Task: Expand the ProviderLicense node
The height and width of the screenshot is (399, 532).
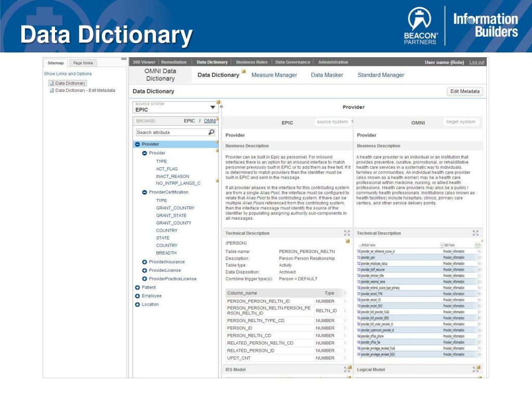Action: [144, 270]
